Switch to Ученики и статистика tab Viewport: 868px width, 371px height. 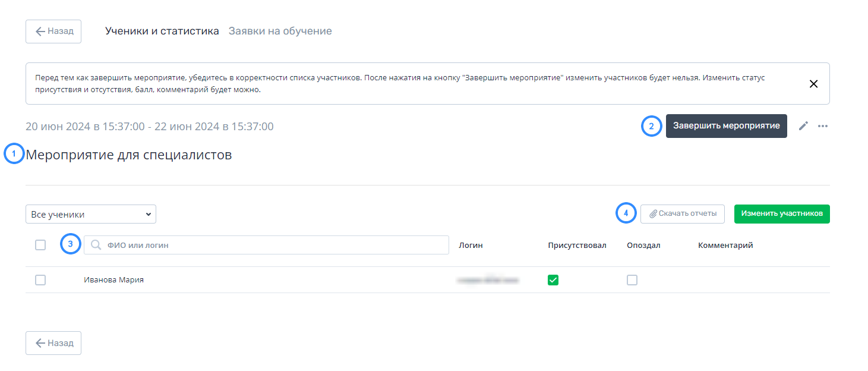coord(162,31)
